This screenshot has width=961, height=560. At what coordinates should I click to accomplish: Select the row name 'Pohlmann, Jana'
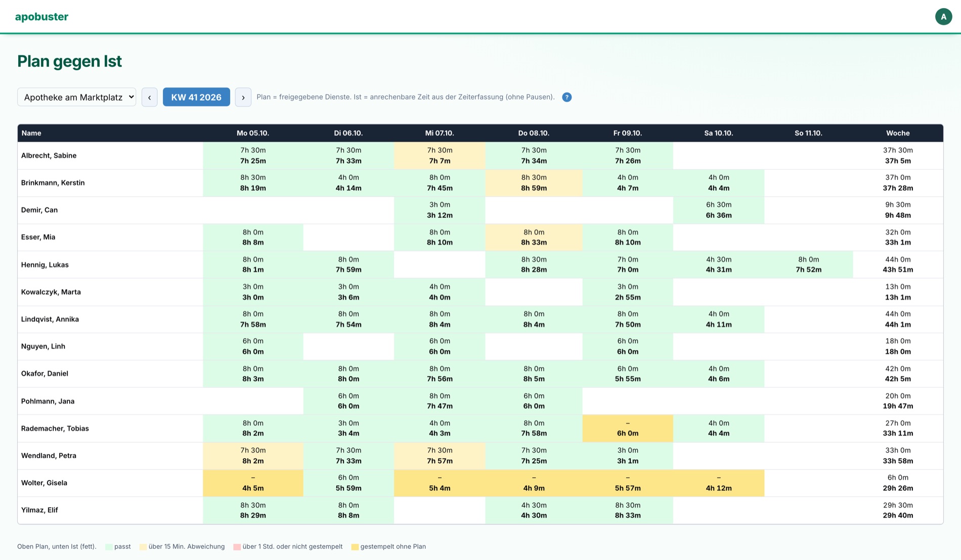48,401
